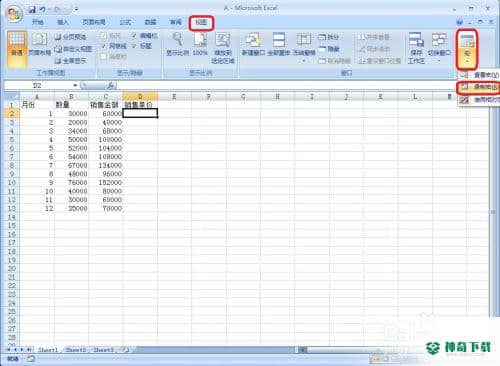Expand the Freeze Panes (冻结窗格) dropdown
Screen dimensions: 500x366
[x=304, y=48]
